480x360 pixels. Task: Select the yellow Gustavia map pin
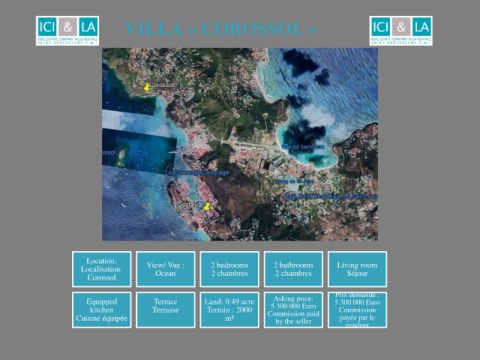point(207,206)
